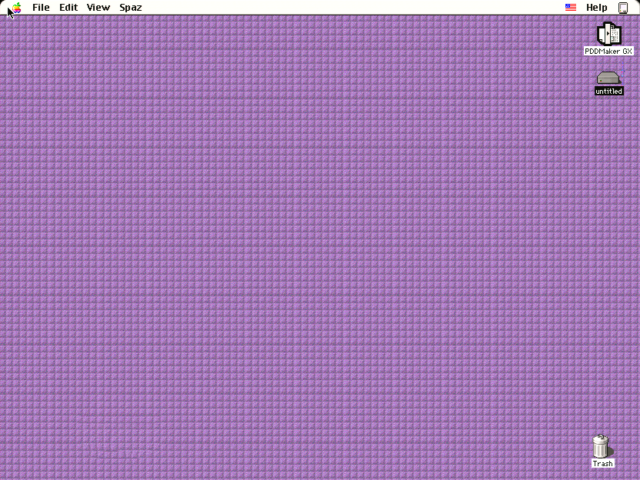
Task: Open the View menu
Action: 98,7
